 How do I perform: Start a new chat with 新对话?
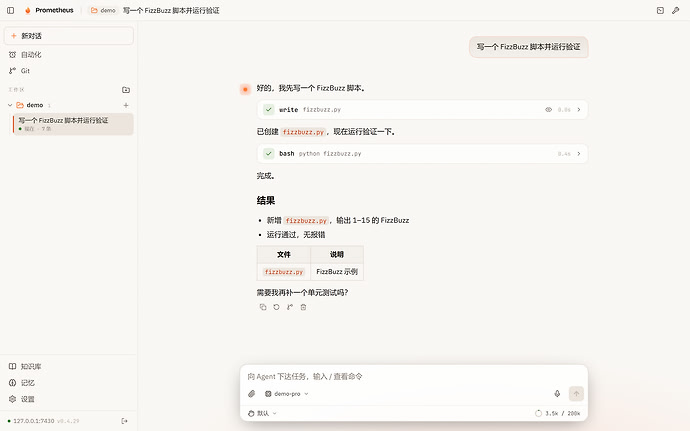click(69, 36)
